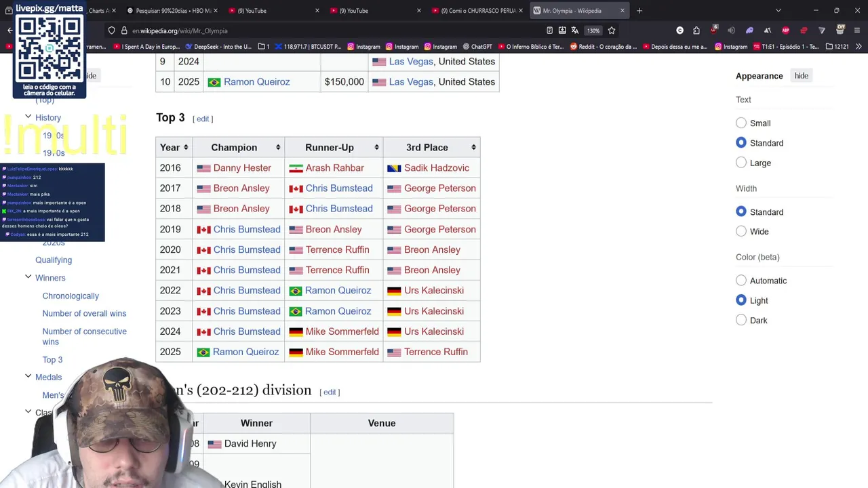
Task: Open the extensions puzzle icon
Action: pos(696,30)
